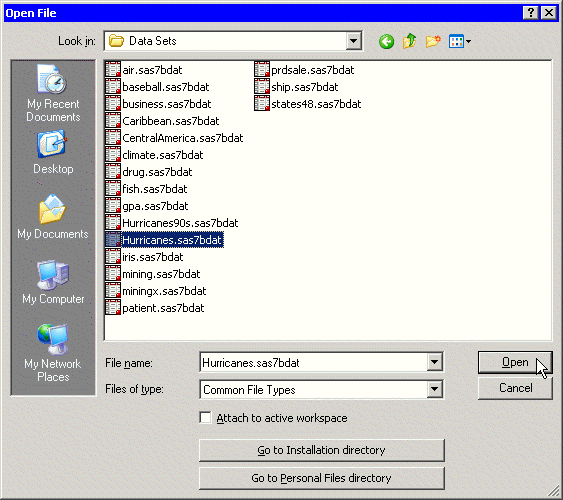Select the baseball.sas7bdat file icon
Viewport: 563px width, 500px height.
tap(113, 87)
